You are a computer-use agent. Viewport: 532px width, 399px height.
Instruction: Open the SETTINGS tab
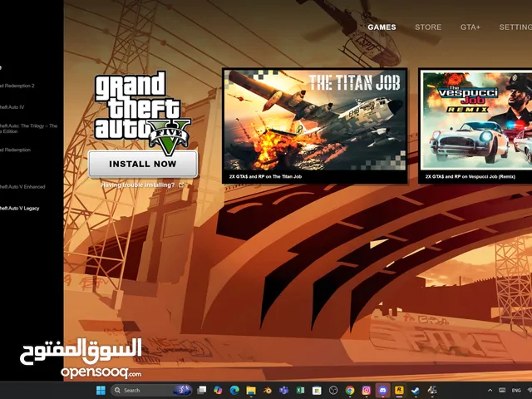pos(515,27)
